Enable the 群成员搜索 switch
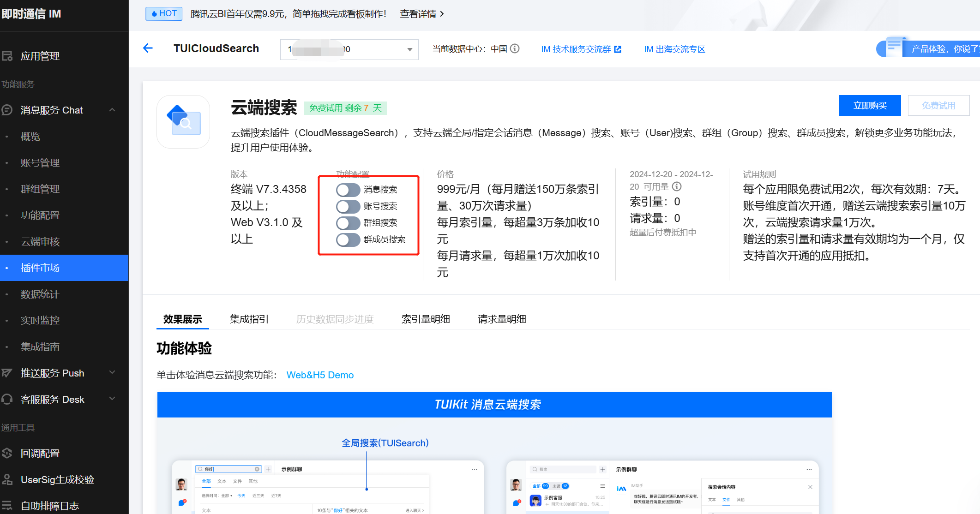Image resolution: width=980 pixels, height=514 pixels. point(348,239)
